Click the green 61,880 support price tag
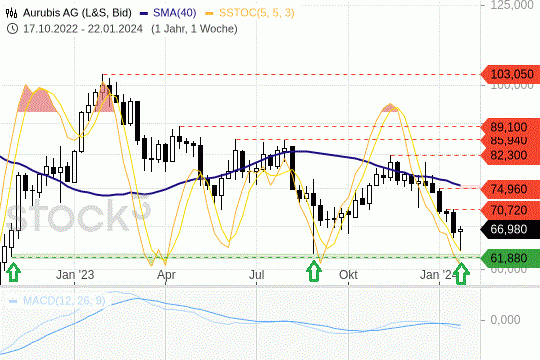Screen dimensions: 540x360 pyautogui.click(x=510, y=258)
